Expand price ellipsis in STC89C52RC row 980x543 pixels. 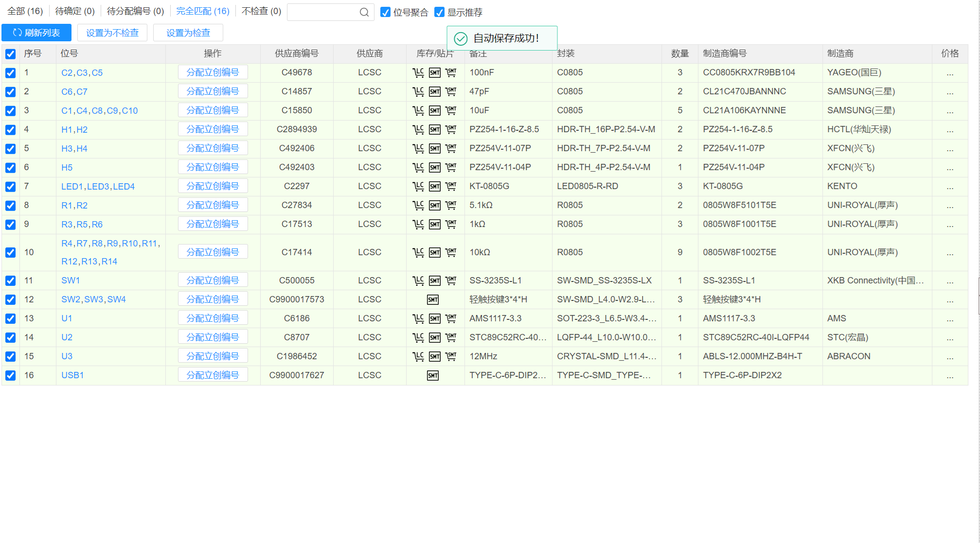pyautogui.click(x=950, y=338)
